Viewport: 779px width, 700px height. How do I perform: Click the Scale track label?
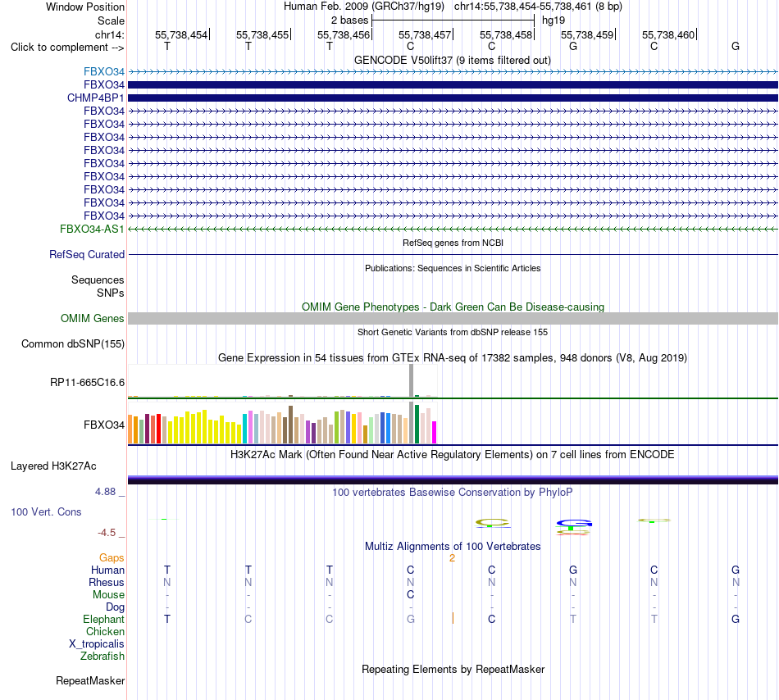(x=111, y=20)
